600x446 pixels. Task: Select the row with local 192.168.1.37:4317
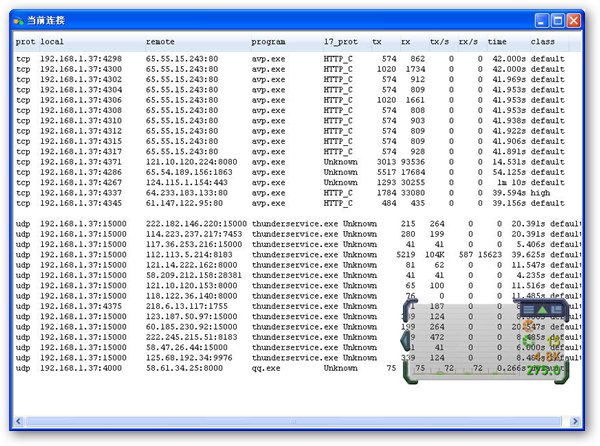290,152
